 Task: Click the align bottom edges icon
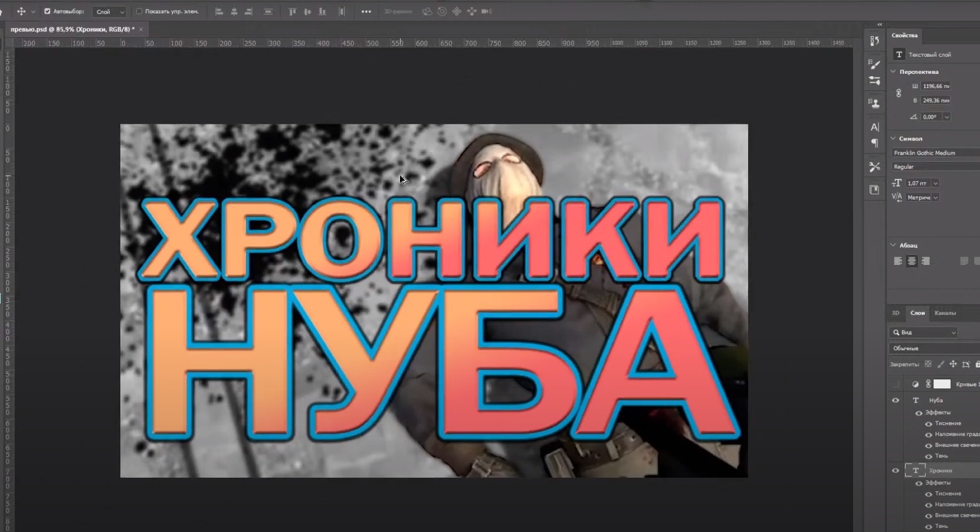pos(322,11)
